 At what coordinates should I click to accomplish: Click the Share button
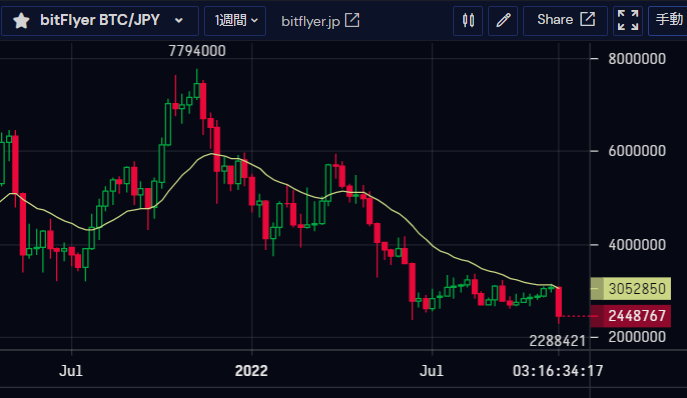pyautogui.click(x=565, y=21)
